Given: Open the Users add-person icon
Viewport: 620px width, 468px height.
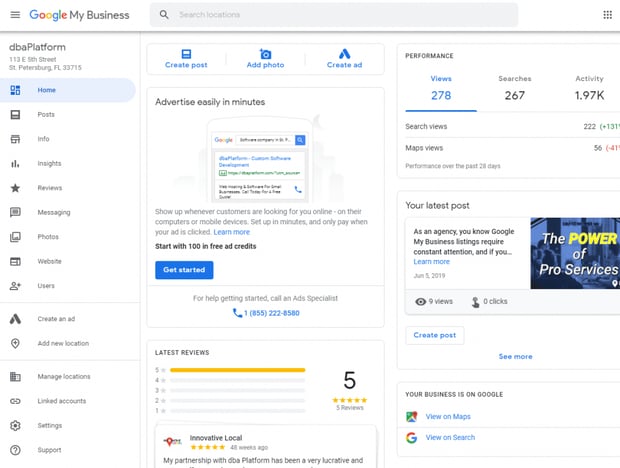Looking at the screenshot, I should click(15, 286).
